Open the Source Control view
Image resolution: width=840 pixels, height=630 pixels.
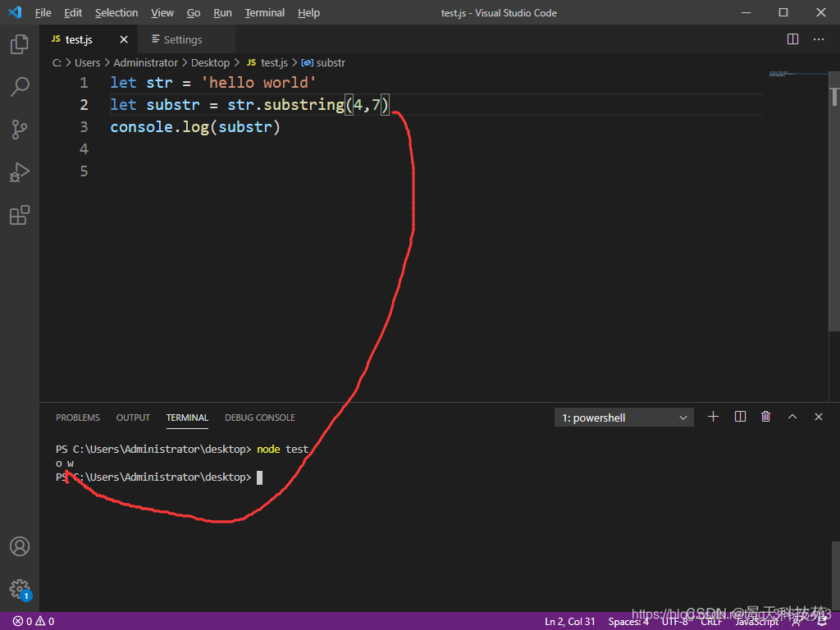(20, 129)
